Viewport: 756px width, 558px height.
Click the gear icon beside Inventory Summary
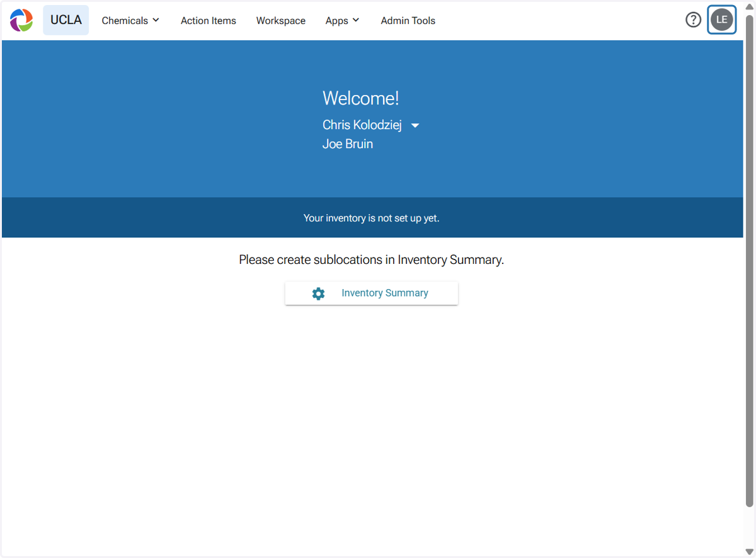coord(318,293)
